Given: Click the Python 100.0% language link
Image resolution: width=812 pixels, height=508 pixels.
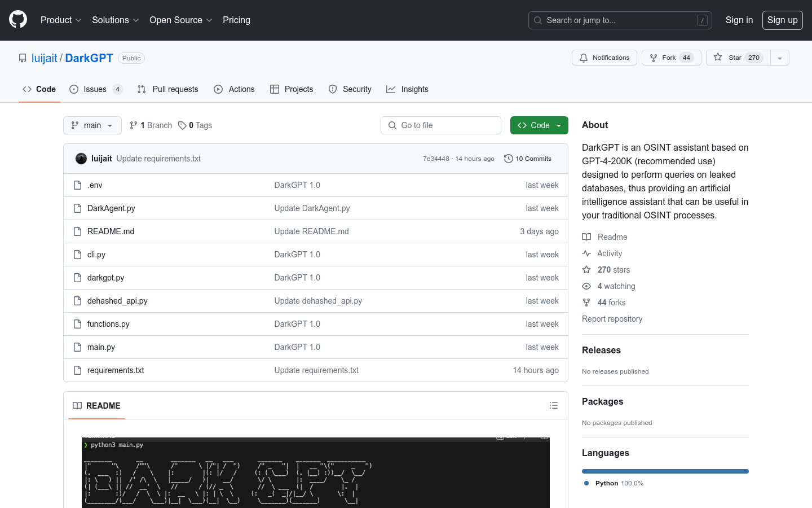Looking at the screenshot, I should coord(614,483).
